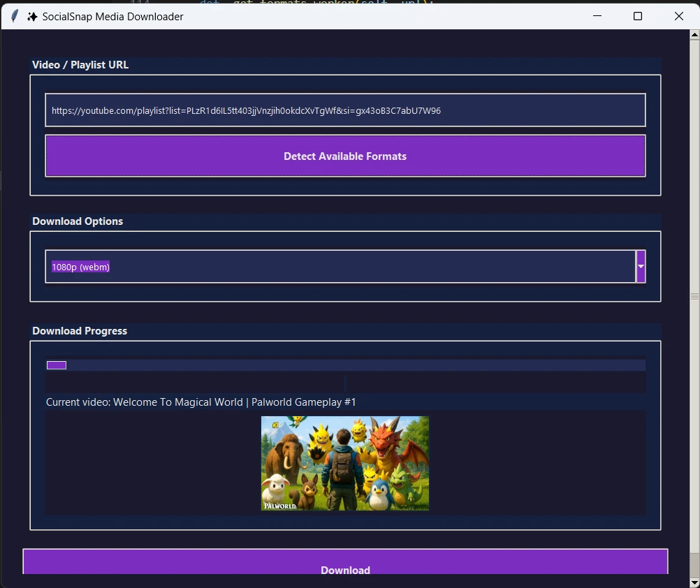700x588 pixels.
Task: Click the scrollbar up arrow
Action: coord(694,34)
